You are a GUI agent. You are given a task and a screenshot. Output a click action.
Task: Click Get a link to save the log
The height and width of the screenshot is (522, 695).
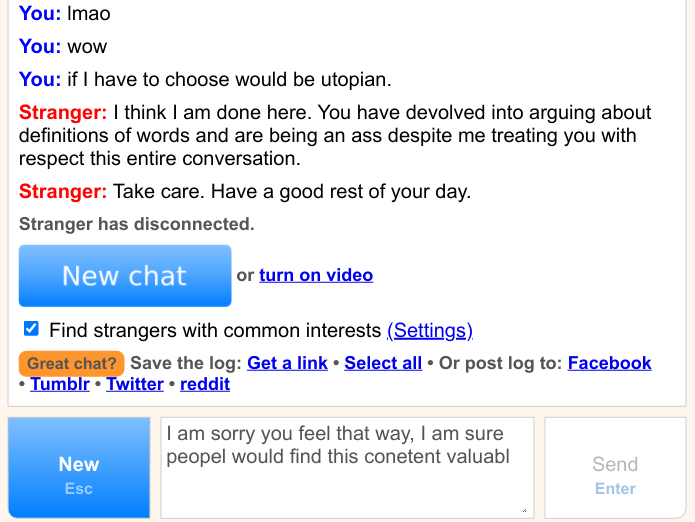(x=287, y=363)
